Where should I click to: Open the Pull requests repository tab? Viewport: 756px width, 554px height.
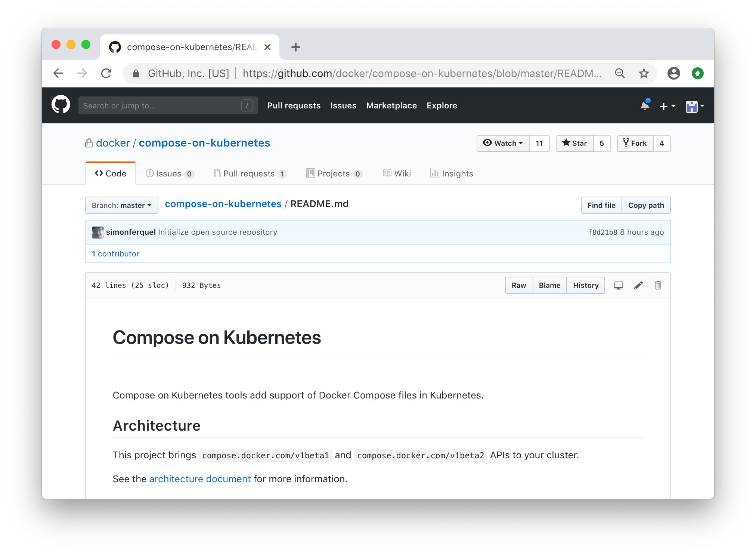[x=250, y=173]
